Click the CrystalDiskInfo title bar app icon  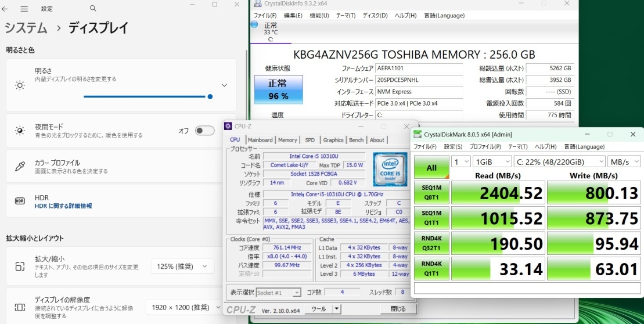(257, 3)
